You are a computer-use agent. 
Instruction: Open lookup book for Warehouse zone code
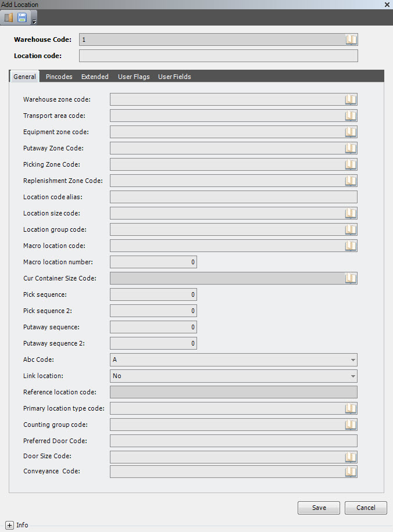[x=351, y=99]
